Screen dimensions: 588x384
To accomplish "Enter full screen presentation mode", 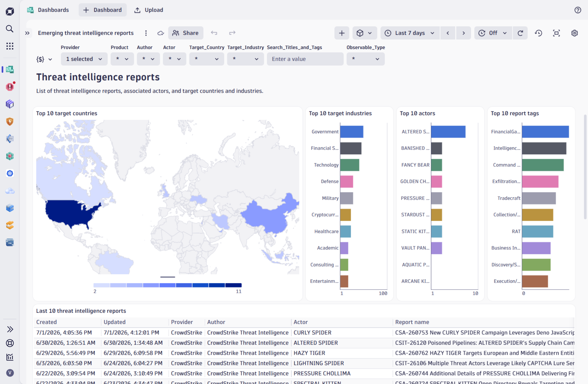I will pyautogui.click(x=556, y=33).
